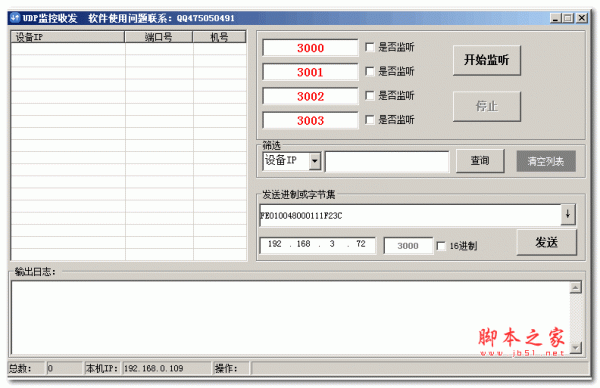Screen dimensions: 600x388
Task: Click the 设备IP column header
Action: click(x=68, y=37)
